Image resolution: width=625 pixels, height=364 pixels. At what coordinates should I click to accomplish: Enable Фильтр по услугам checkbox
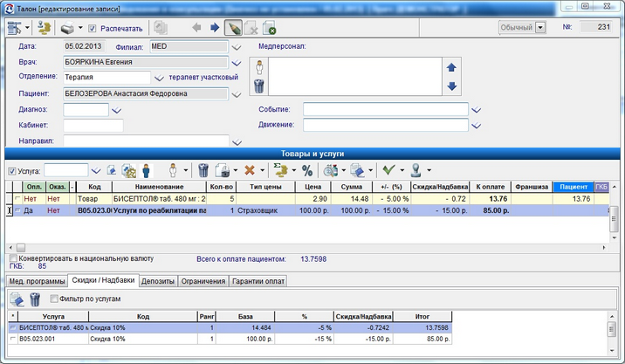54,299
